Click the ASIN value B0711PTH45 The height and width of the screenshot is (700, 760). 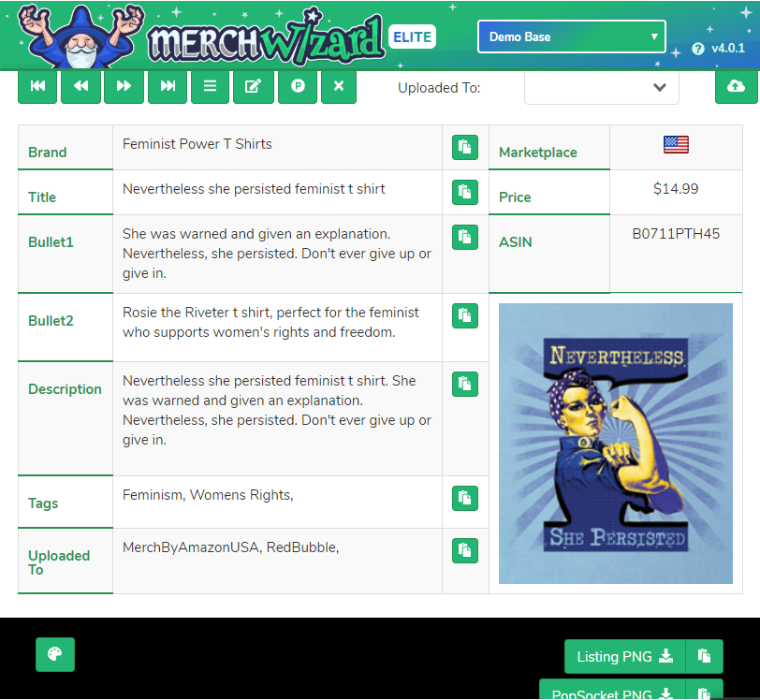[x=676, y=234]
